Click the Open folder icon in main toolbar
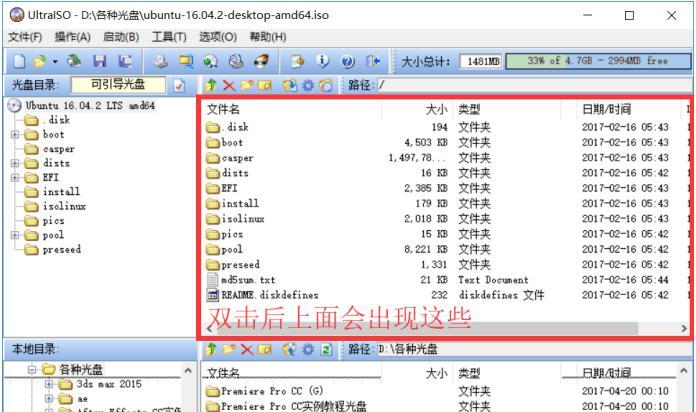696x412 pixels. [x=40, y=61]
